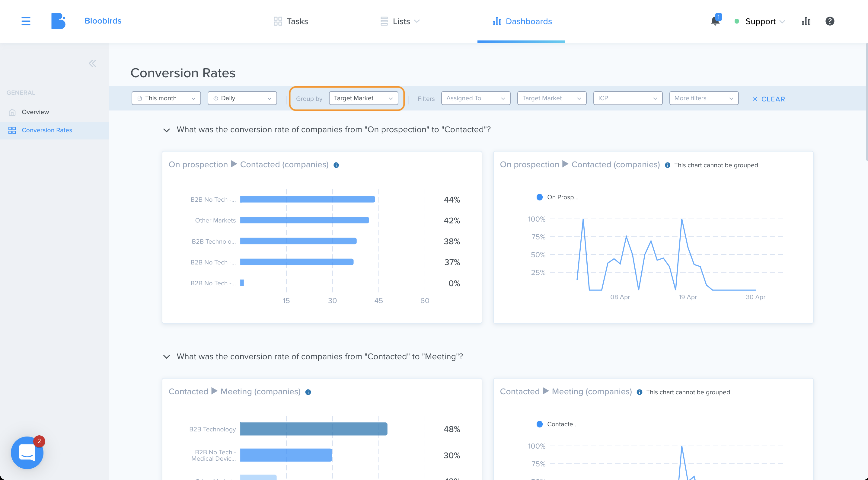This screenshot has height=480, width=868.
Task: Open the hamburger menu icon
Action: point(26,21)
